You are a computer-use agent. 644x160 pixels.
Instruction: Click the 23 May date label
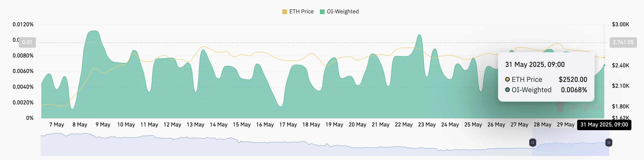click(427, 125)
